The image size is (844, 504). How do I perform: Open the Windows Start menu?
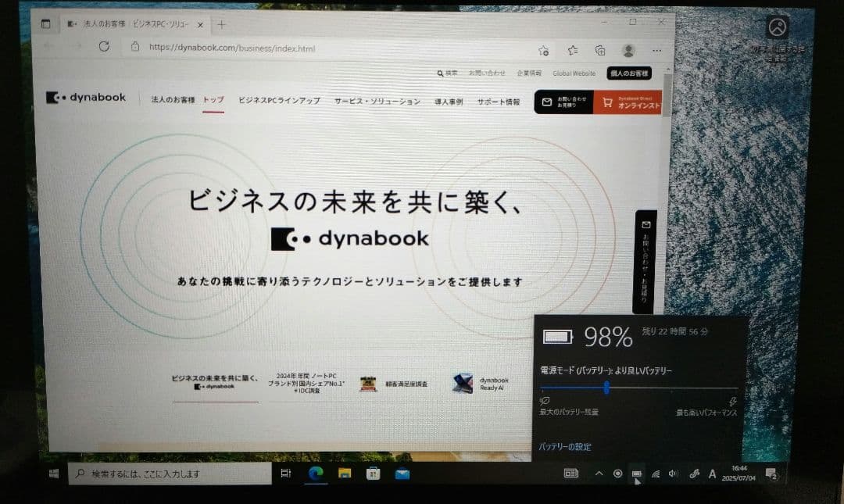tap(54, 474)
